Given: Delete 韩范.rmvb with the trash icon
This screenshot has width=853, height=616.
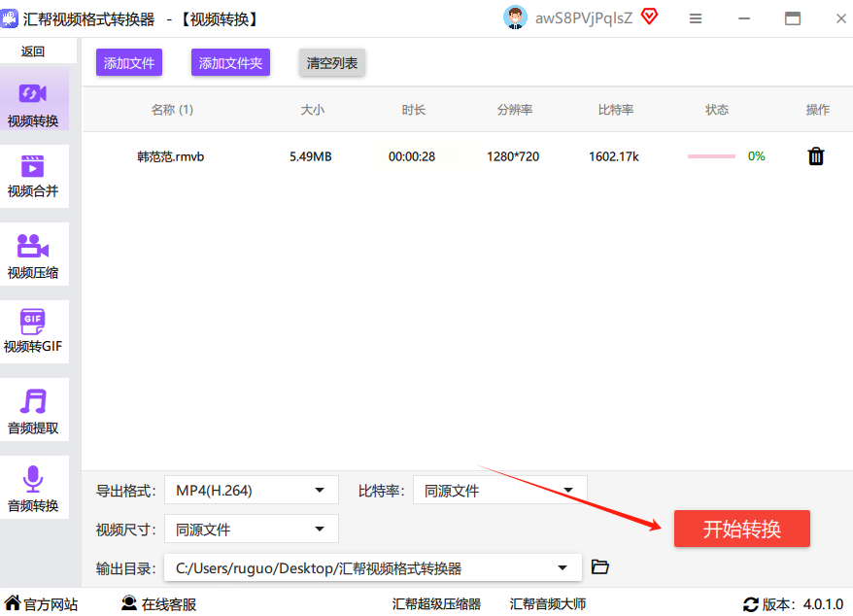Looking at the screenshot, I should click(816, 156).
